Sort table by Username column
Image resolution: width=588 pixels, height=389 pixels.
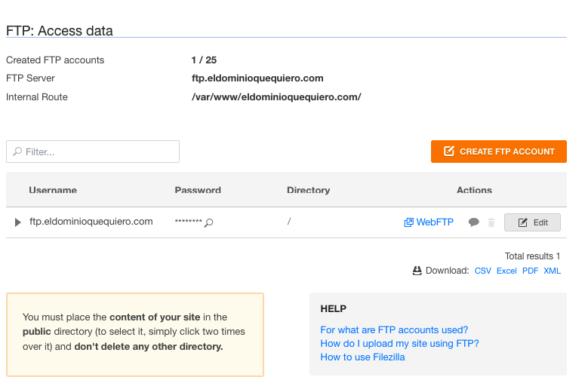click(53, 190)
